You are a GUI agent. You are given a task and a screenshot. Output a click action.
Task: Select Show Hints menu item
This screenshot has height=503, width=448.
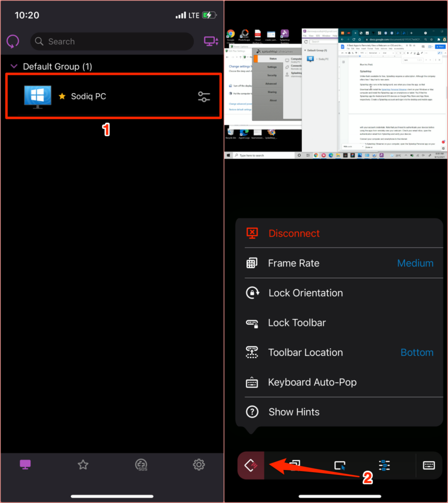[x=294, y=412]
